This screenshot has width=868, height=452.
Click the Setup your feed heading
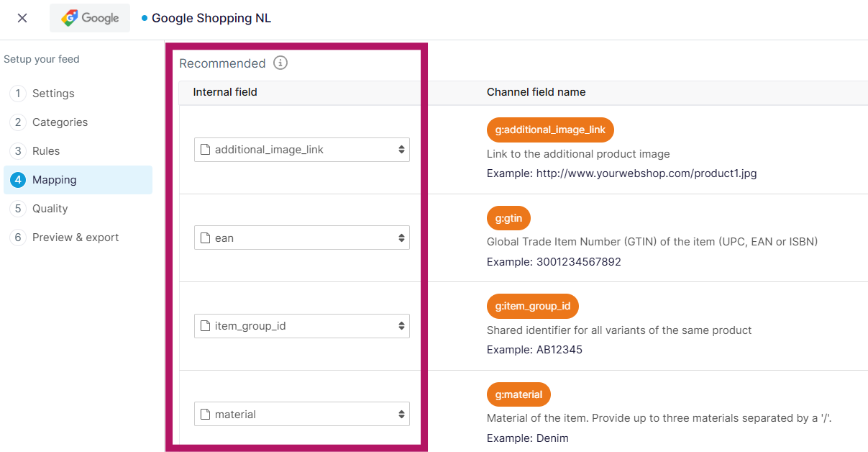pos(42,59)
